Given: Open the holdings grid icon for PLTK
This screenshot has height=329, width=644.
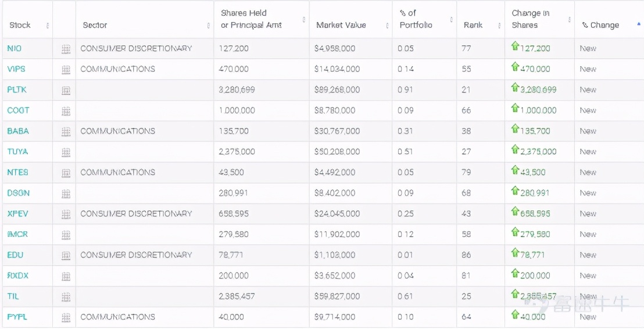Looking at the screenshot, I should tap(66, 91).
